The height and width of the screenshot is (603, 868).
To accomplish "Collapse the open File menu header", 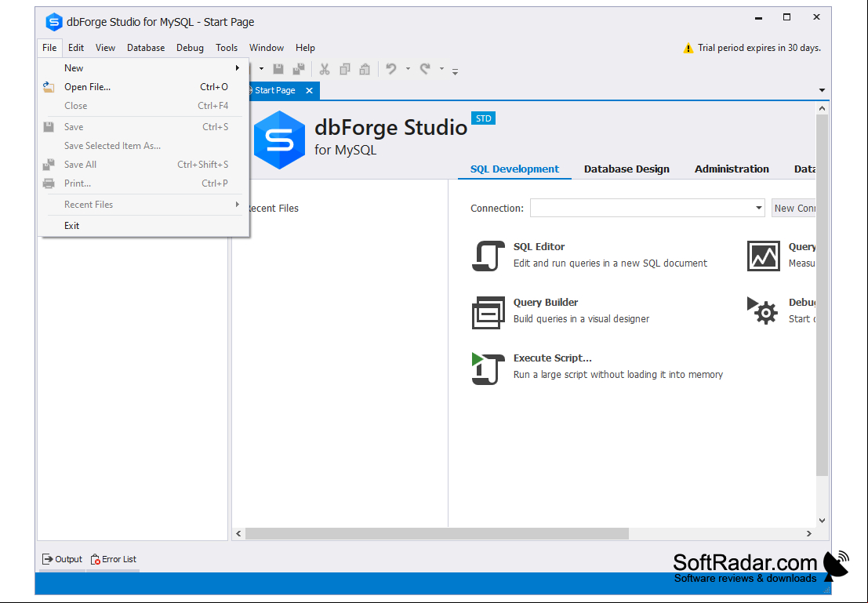I will pos(49,48).
